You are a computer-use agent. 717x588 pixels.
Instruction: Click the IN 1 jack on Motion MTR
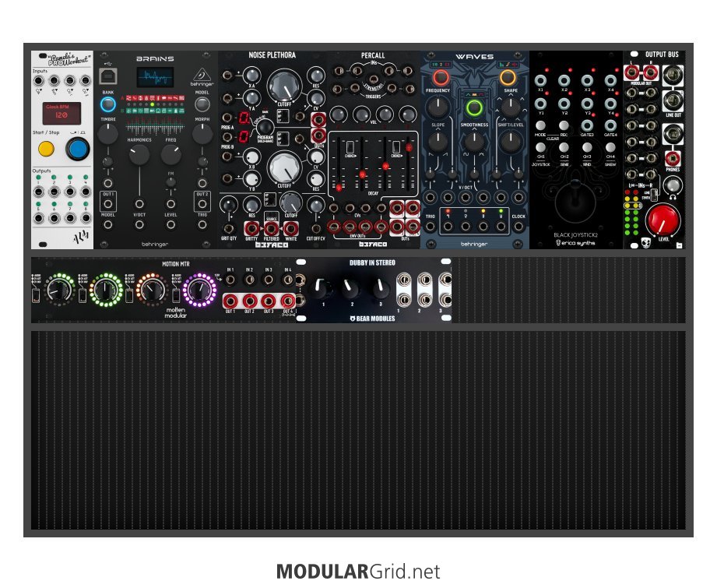click(230, 280)
